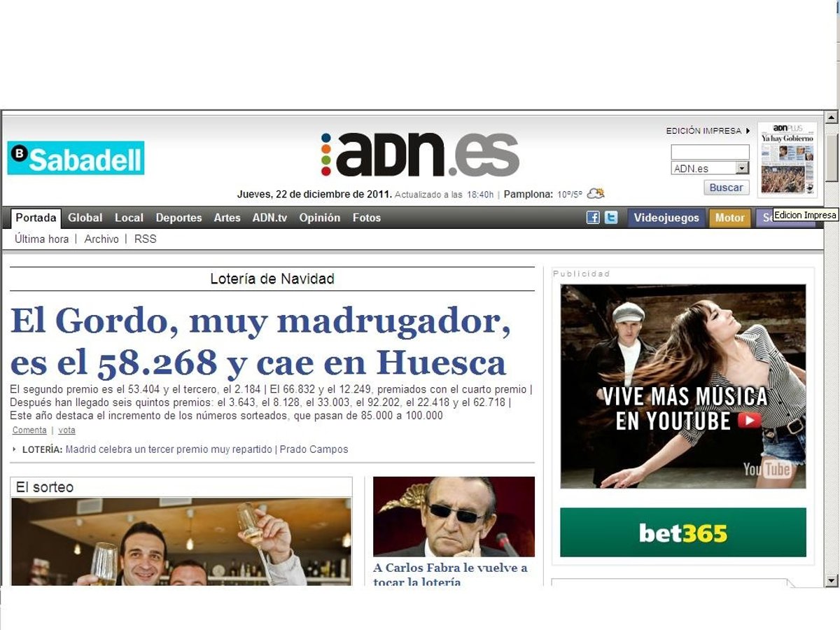
Task: Open the YouTube music advertisement
Action: tap(682, 386)
